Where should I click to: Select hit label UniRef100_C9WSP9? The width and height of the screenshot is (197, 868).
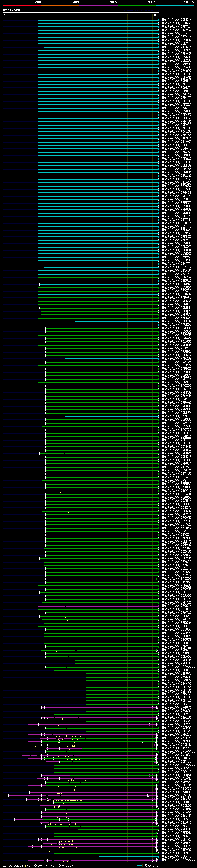[177, 50]
